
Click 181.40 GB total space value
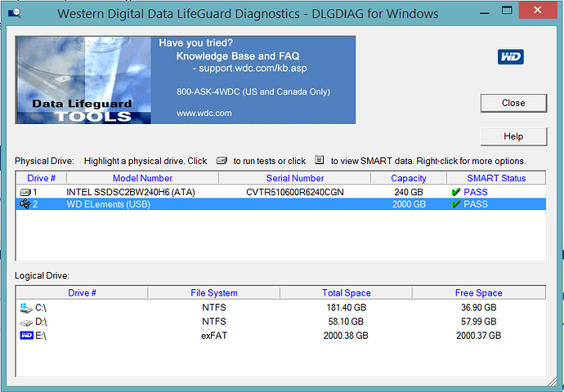click(346, 308)
